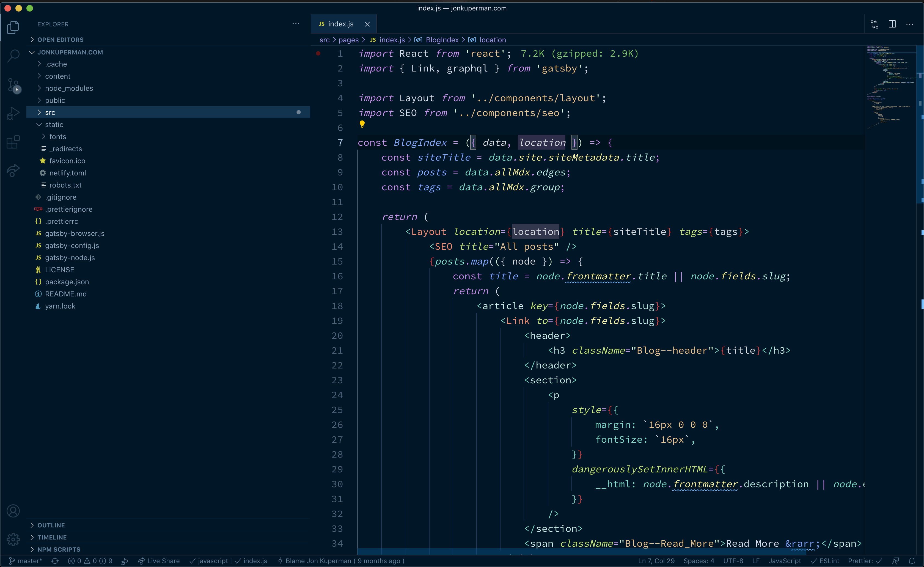Expand the src folder

(x=168, y=112)
